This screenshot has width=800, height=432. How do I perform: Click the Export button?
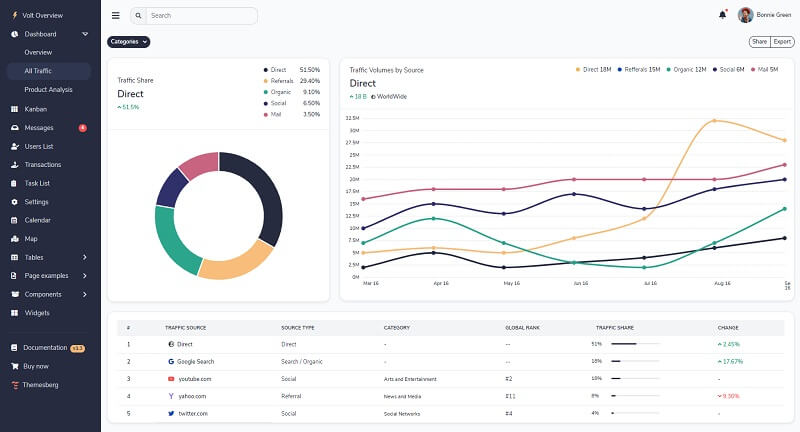(782, 42)
